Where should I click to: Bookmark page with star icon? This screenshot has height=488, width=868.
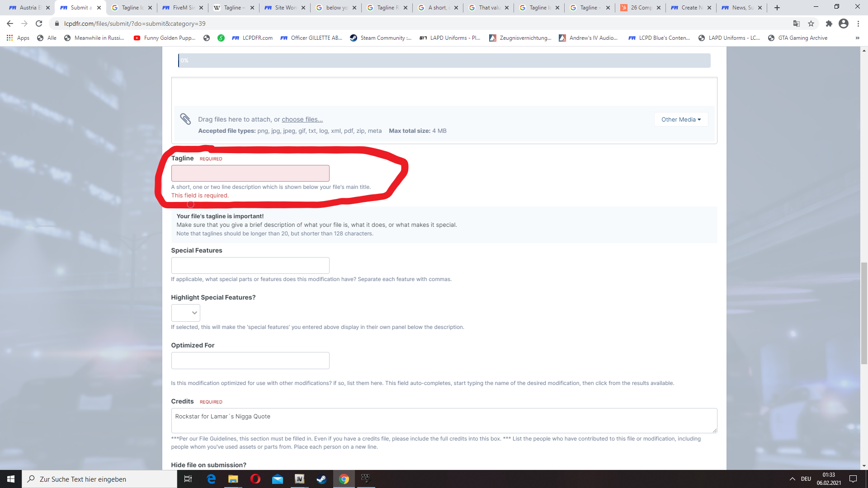coord(811,23)
